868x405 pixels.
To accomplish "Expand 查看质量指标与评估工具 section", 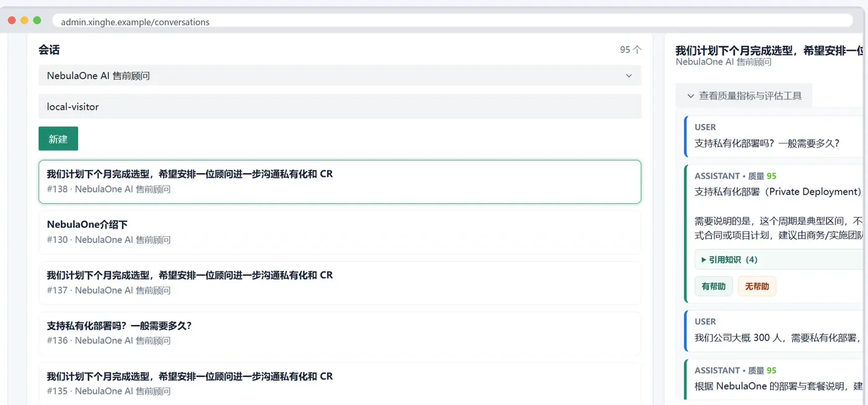I will (744, 96).
